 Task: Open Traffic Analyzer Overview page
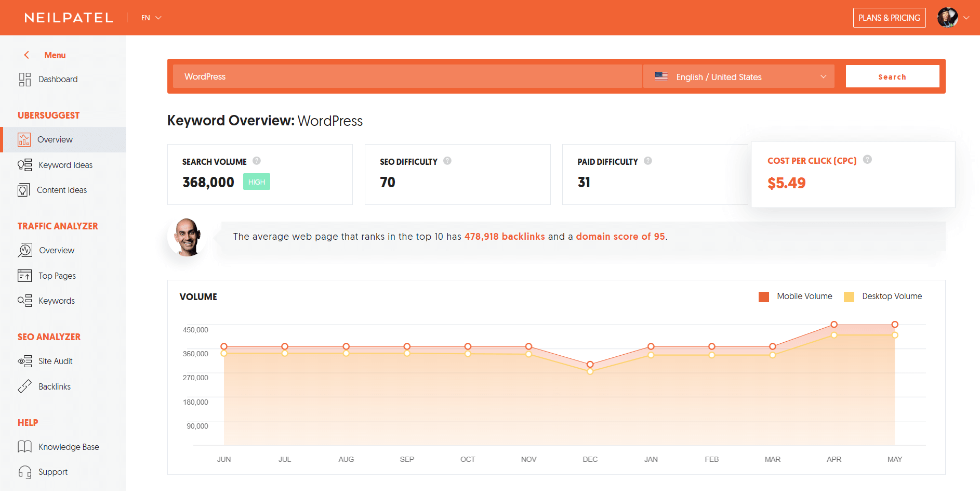(57, 250)
